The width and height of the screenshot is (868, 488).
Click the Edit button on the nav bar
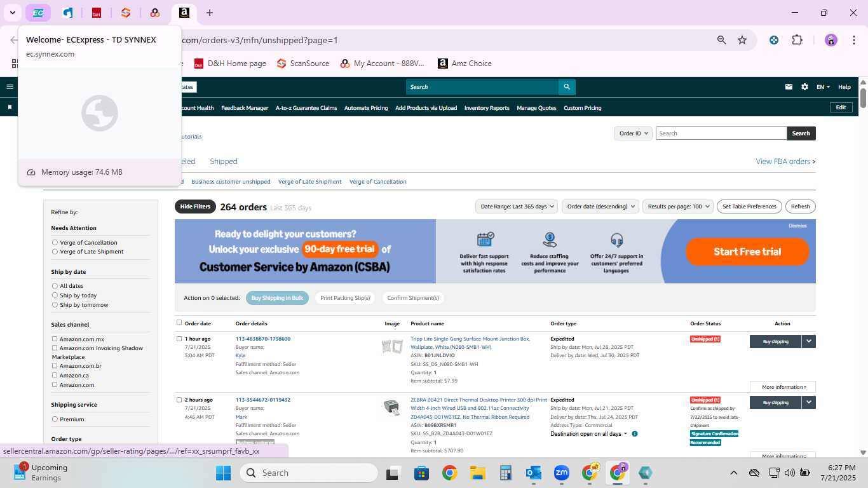(x=841, y=107)
